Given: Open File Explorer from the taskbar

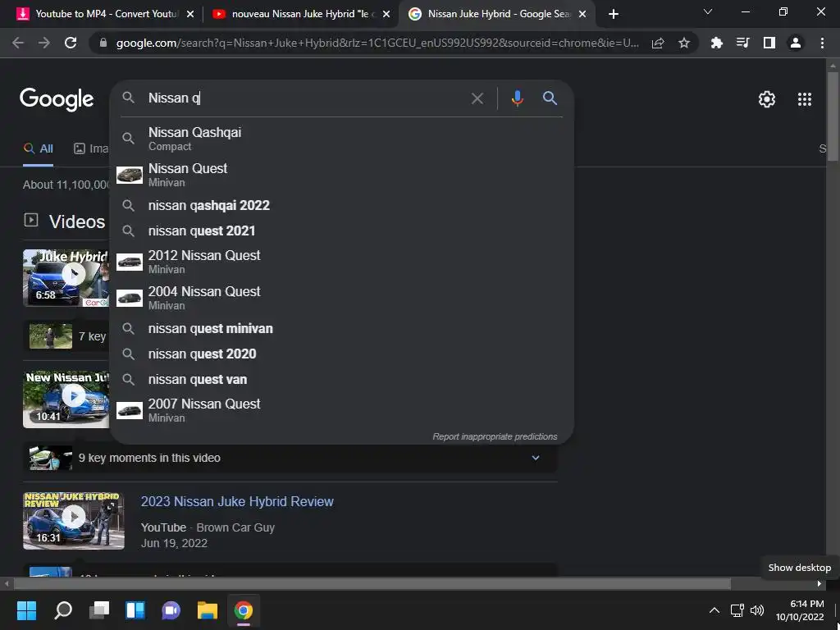Looking at the screenshot, I should click(x=208, y=610).
